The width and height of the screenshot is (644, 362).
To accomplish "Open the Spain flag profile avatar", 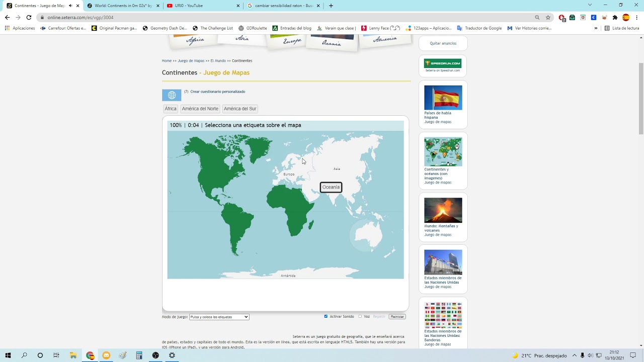I will coord(626,17).
